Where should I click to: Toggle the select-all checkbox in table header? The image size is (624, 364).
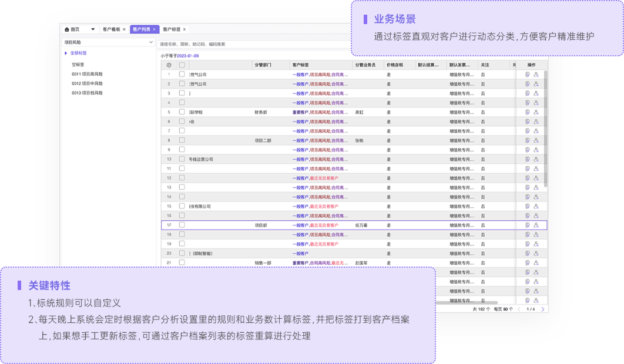pos(182,65)
